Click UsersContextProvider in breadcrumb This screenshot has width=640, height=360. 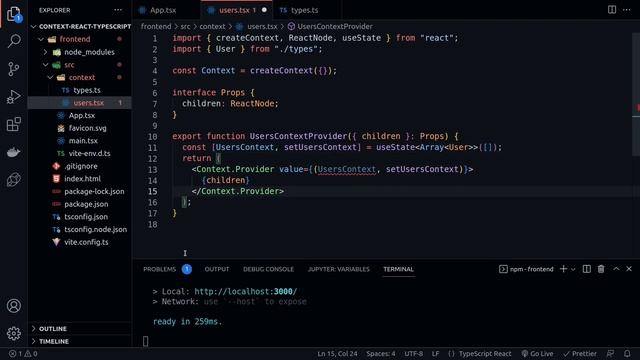pyautogui.click(x=335, y=26)
